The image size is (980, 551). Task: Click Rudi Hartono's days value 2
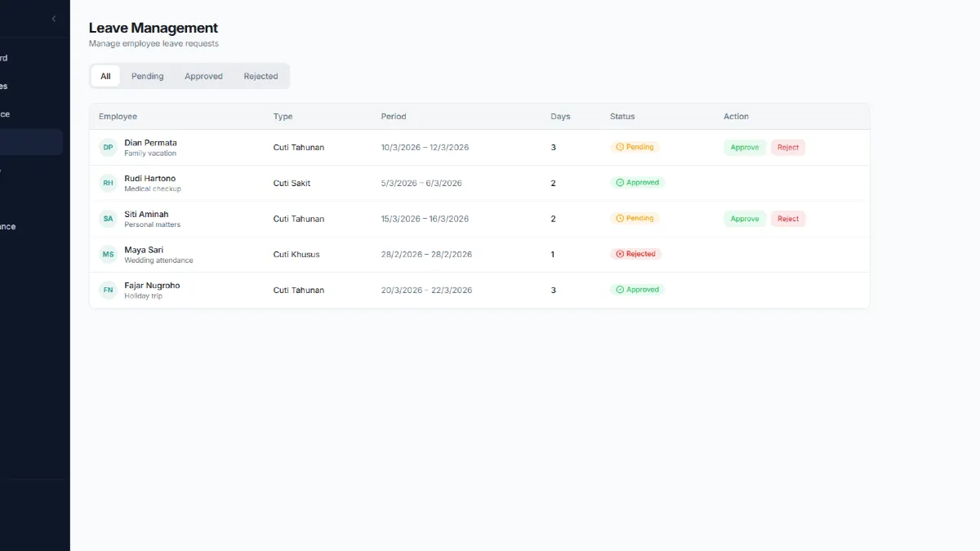point(553,183)
